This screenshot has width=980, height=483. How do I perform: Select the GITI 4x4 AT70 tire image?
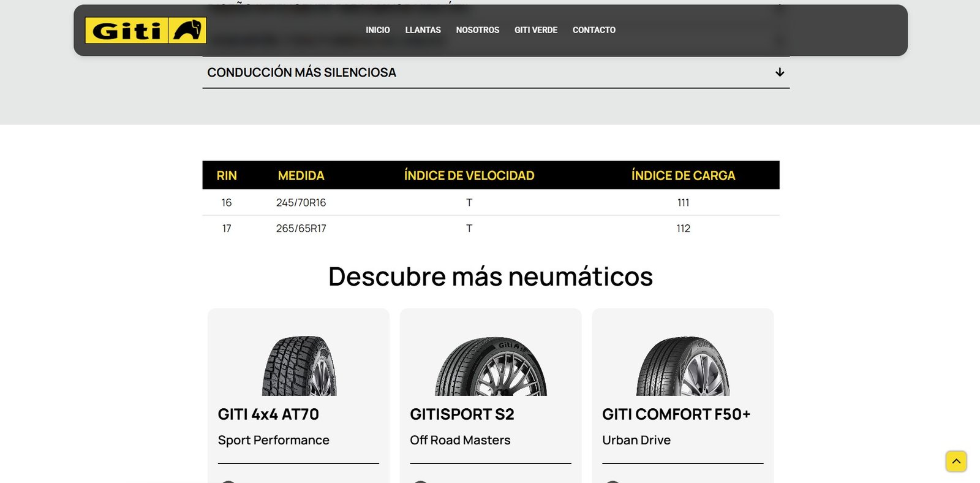[x=299, y=365]
